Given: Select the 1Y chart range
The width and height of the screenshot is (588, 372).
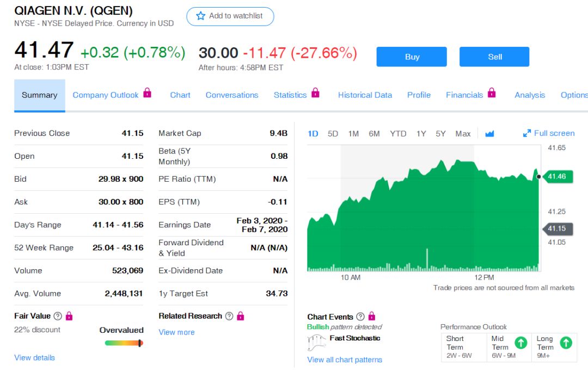Looking at the screenshot, I should coord(421,134).
